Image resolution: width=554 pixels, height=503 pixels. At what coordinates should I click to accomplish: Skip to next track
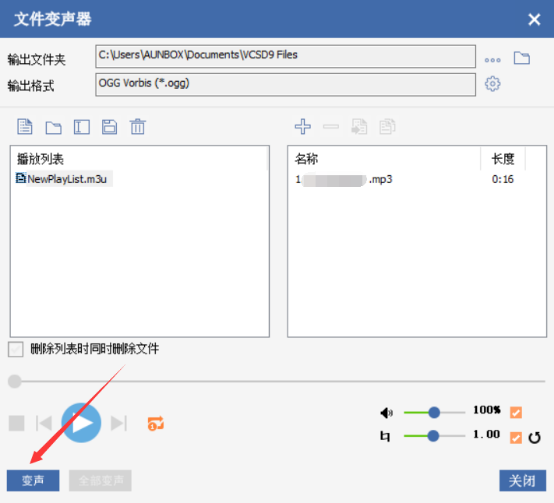click(119, 423)
